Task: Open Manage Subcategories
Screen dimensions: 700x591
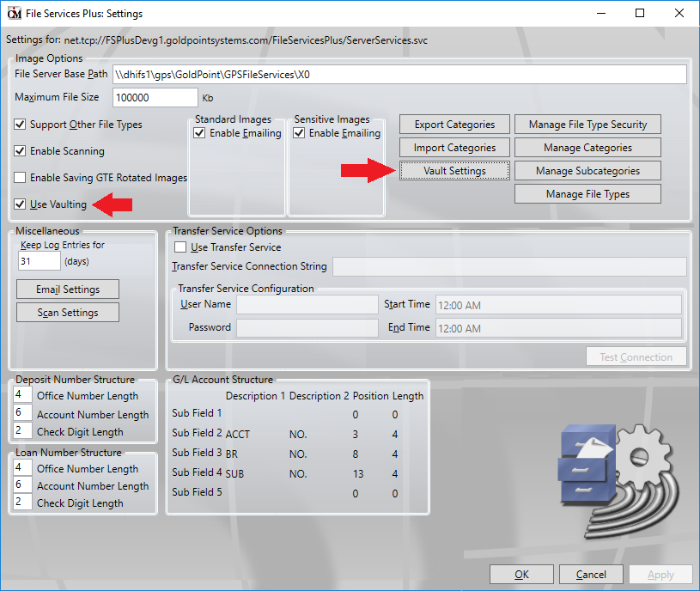Action: (x=587, y=171)
